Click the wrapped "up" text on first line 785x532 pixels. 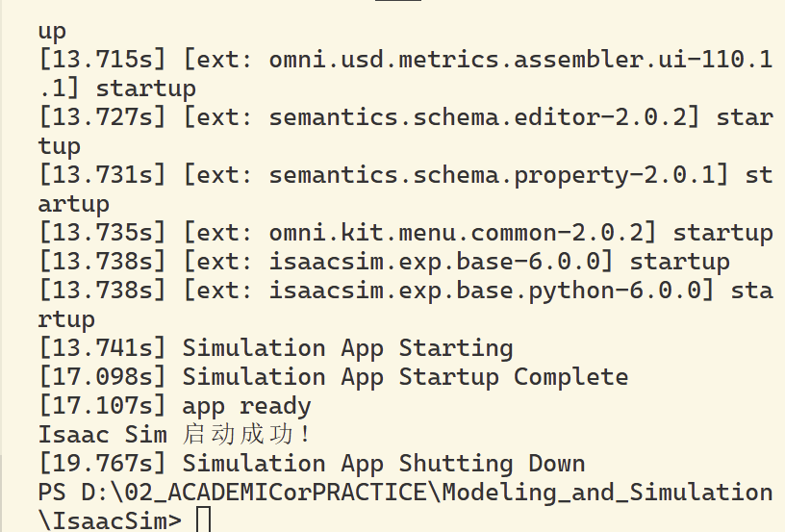[52, 32]
